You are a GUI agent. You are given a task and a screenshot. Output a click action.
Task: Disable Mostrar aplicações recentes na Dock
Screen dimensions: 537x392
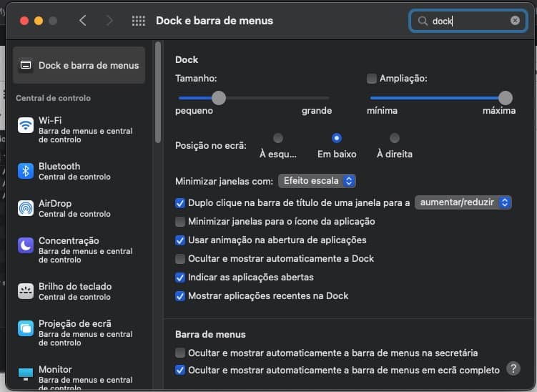coord(180,295)
